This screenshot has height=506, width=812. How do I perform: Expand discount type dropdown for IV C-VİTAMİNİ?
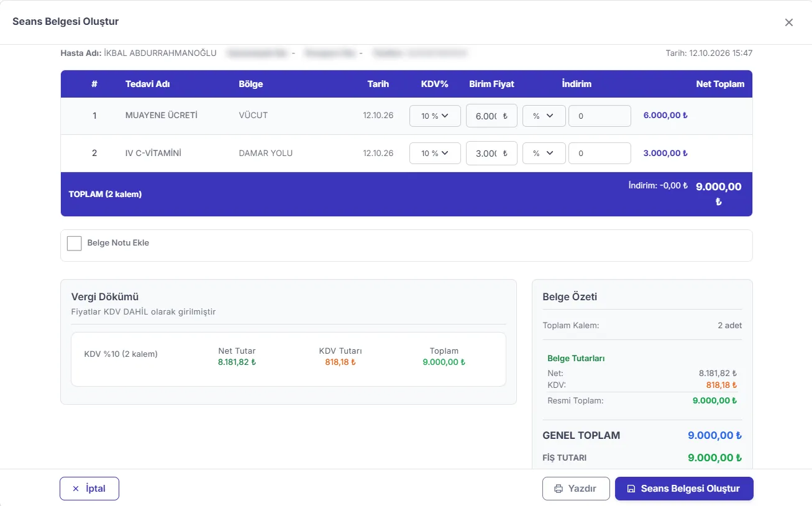coord(544,154)
